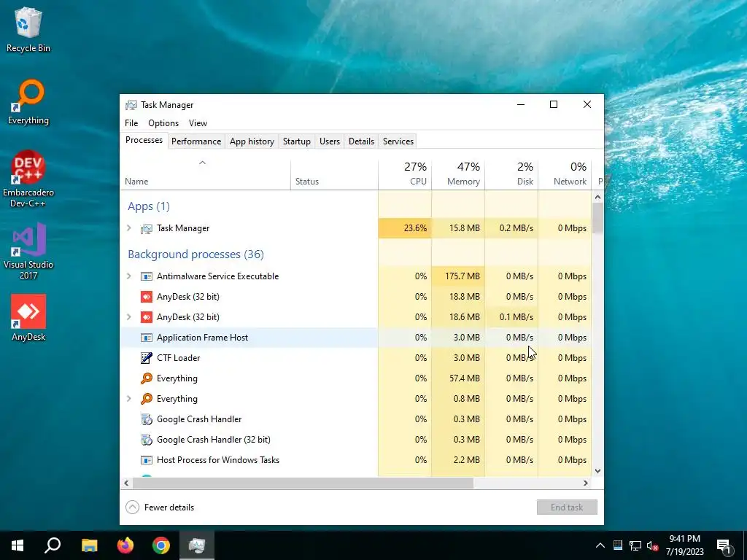Sort by the Status column

334,175
